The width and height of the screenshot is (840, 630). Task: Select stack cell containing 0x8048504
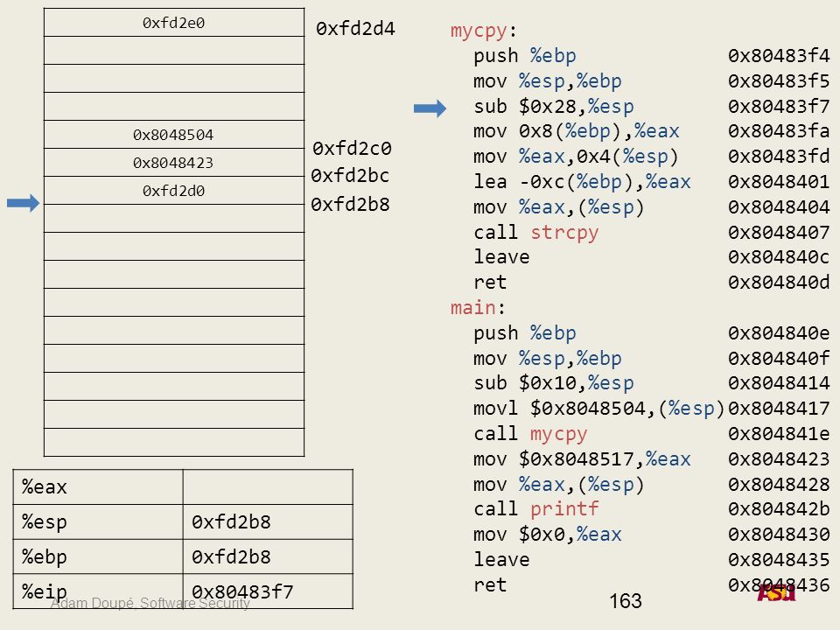pos(174,135)
